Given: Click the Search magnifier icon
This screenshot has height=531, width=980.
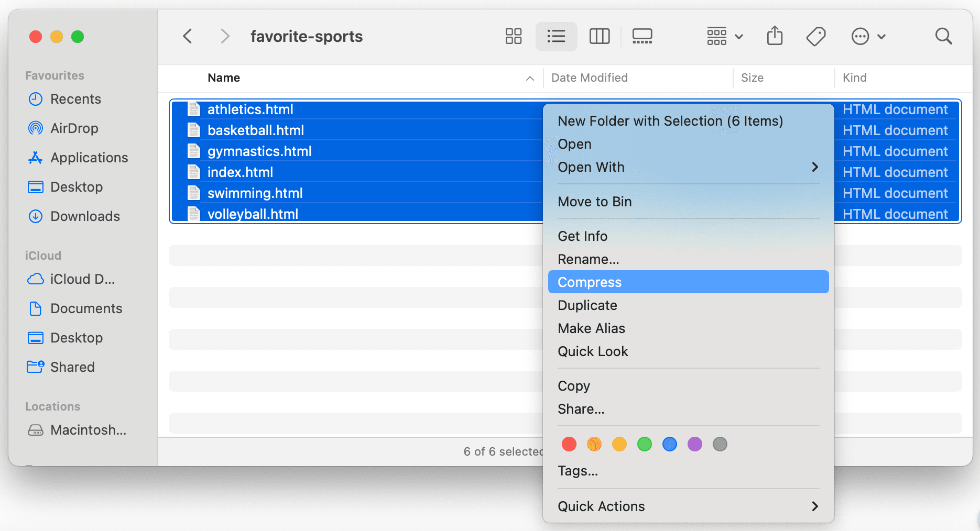Looking at the screenshot, I should click(x=943, y=36).
